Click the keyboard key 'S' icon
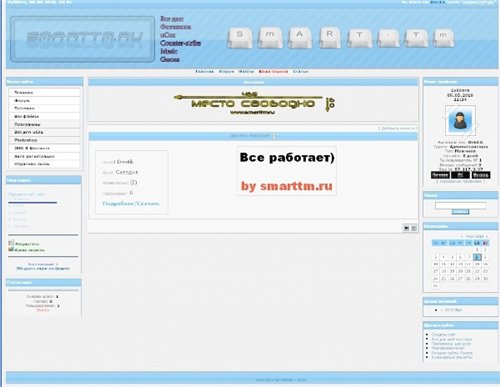This screenshot has width=500, height=387. [x=239, y=37]
